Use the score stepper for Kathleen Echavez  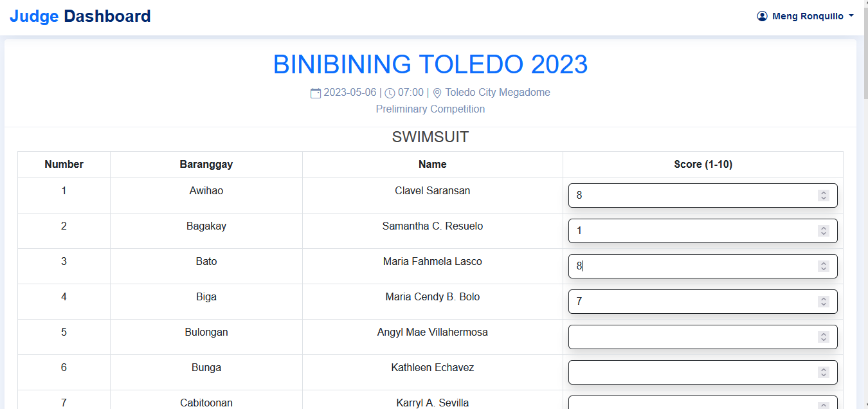pyautogui.click(x=823, y=372)
